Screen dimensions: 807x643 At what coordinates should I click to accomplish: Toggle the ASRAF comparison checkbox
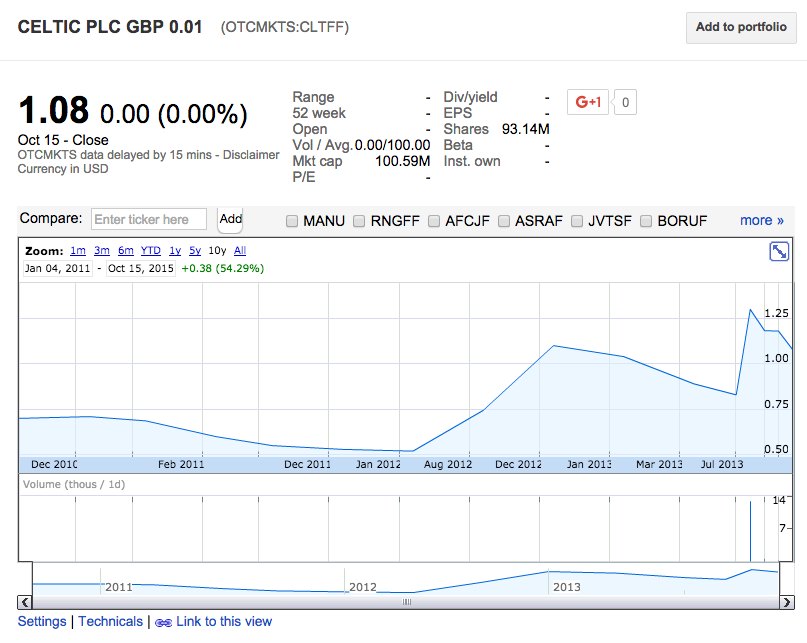(504, 221)
